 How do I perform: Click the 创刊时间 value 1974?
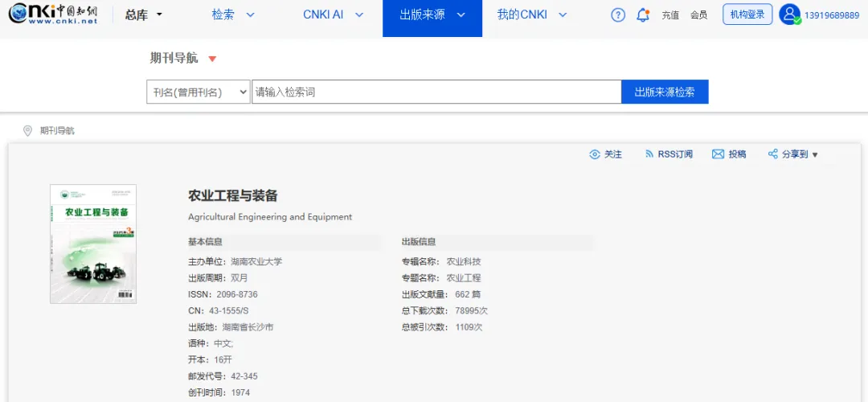point(240,392)
